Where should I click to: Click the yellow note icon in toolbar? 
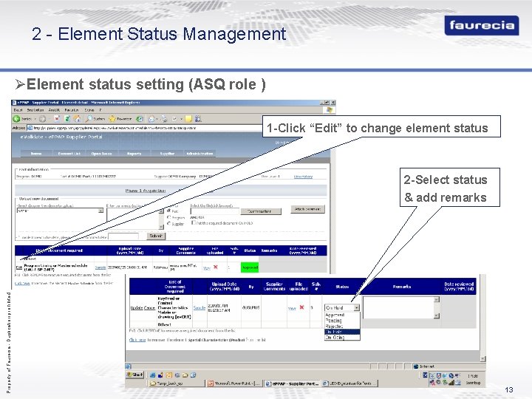click(188, 119)
